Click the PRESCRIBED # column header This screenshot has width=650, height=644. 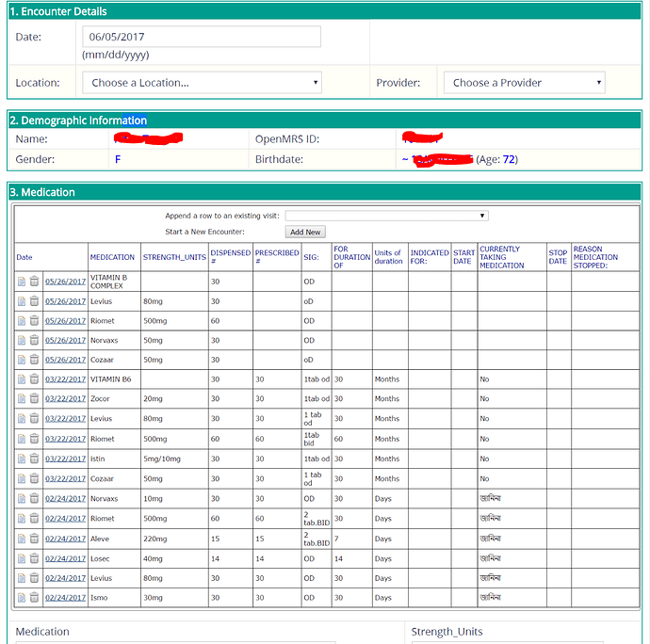277,256
